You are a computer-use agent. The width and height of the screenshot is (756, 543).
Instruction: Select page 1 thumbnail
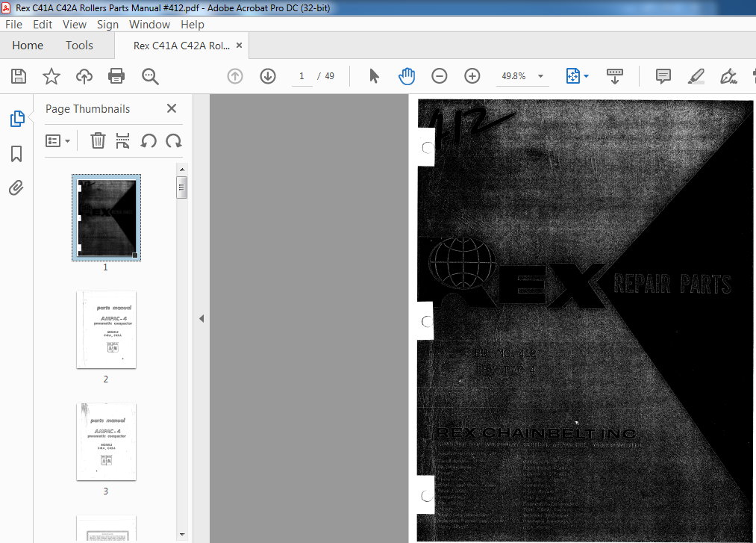coord(106,217)
